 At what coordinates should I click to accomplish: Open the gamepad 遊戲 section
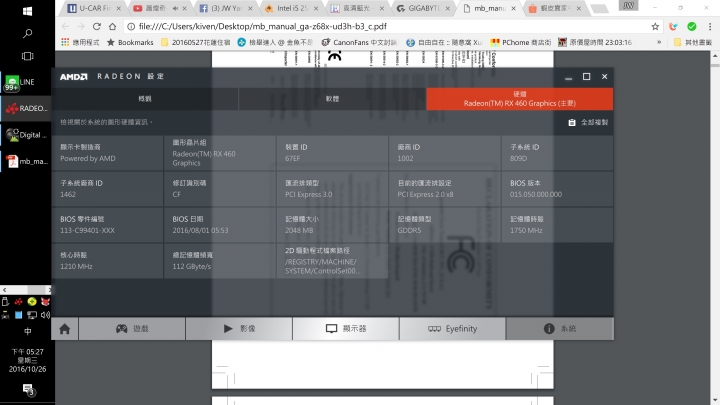(132, 329)
